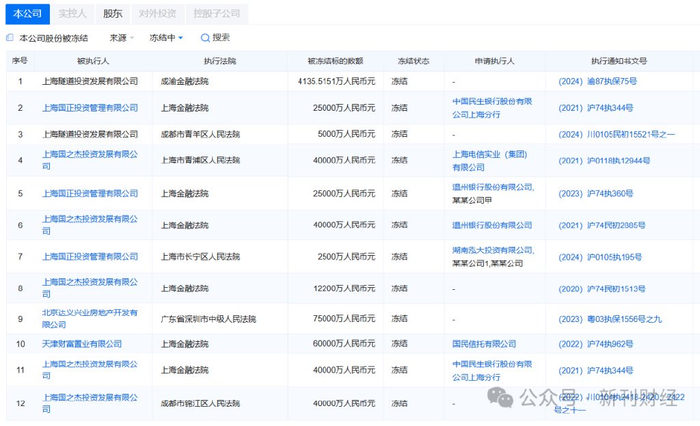Click the amount 12200万人民币元

click(344, 288)
